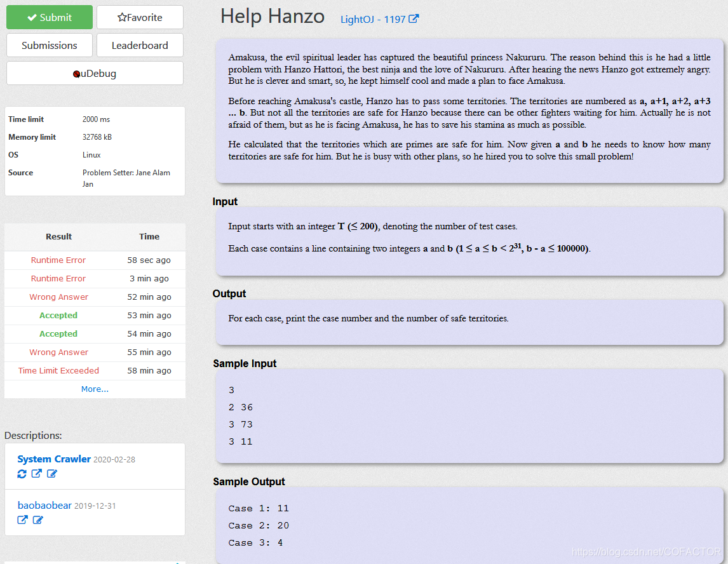Click the Input section heading
728x564 pixels.
[225, 201]
